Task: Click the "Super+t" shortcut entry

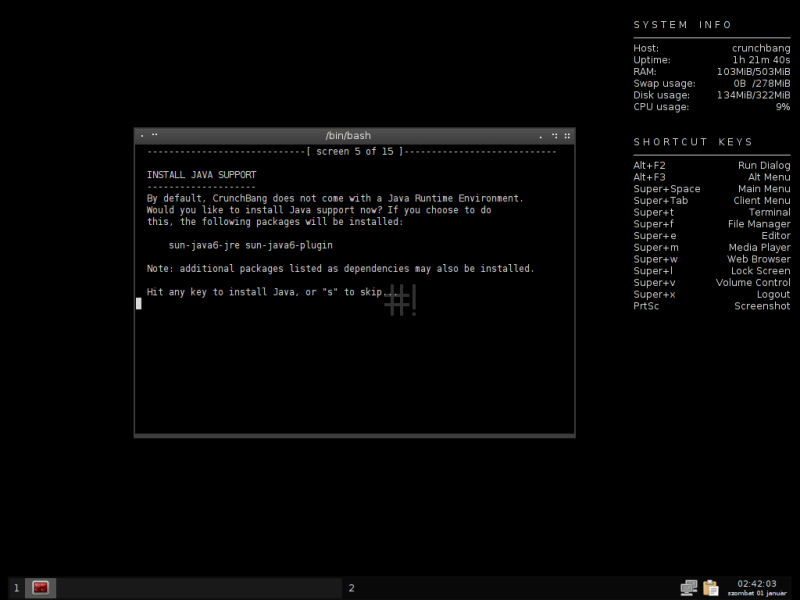Action: coord(654,212)
